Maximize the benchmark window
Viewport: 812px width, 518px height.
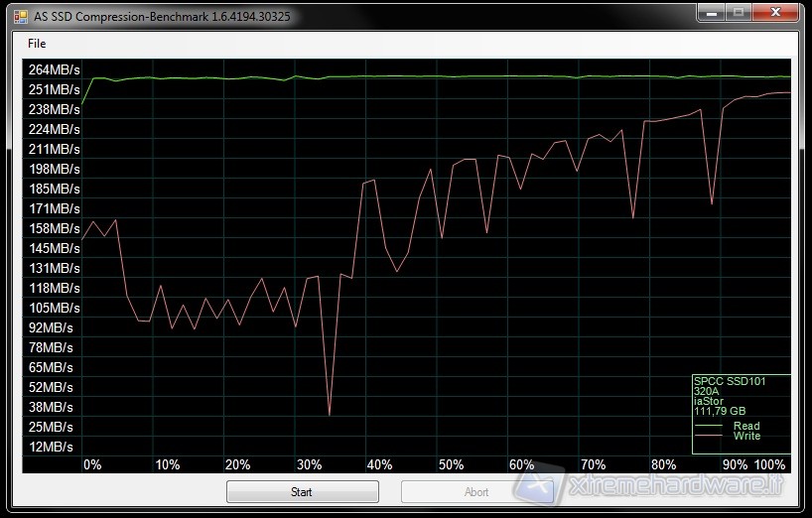738,14
